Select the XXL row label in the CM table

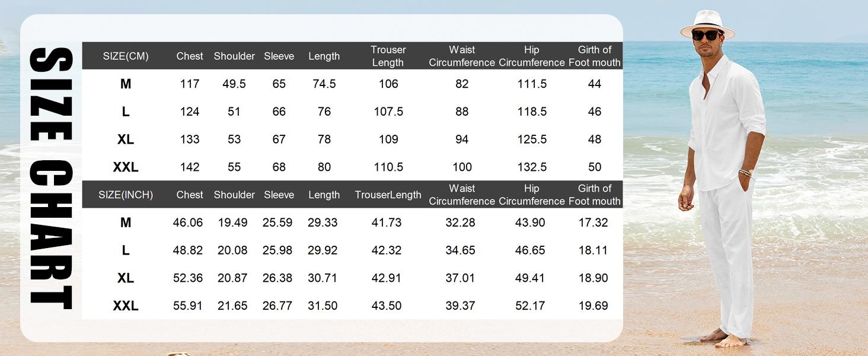coord(126,167)
